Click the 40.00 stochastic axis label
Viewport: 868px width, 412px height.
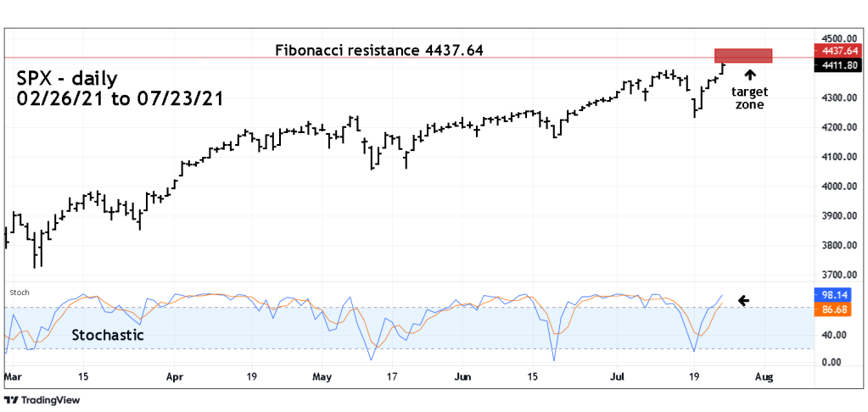(832, 335)
